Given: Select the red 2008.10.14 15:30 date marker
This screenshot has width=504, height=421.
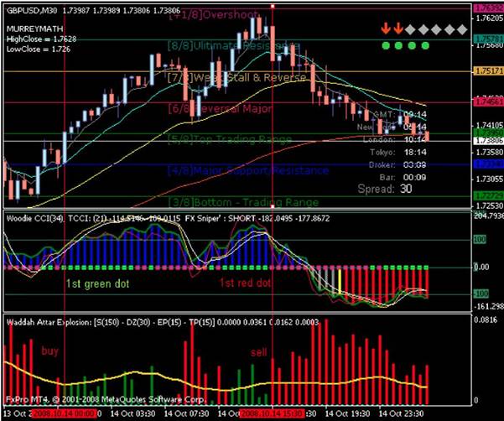Looking at the screenshot, I should [273, 413].
